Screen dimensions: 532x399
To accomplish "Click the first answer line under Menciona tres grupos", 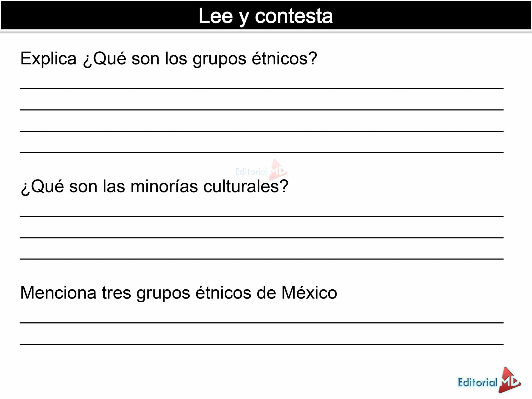I will (262, 323).
